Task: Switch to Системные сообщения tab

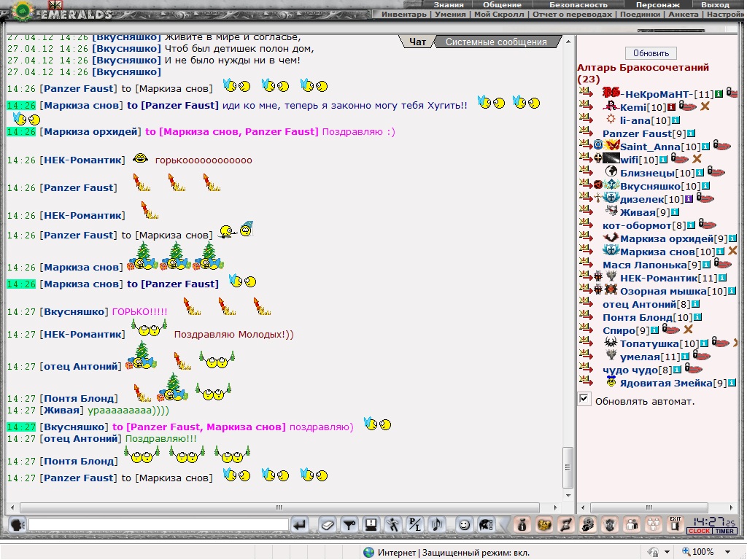Action: point(496,42)
